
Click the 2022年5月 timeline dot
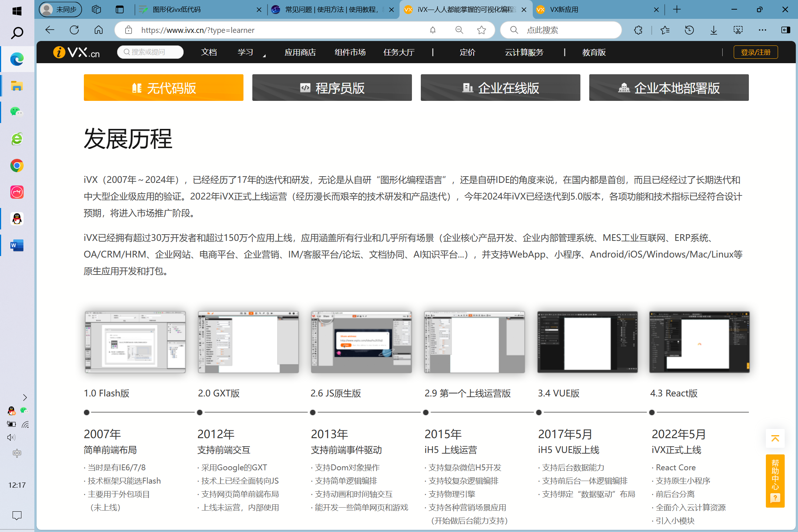[x=652, y=412]
